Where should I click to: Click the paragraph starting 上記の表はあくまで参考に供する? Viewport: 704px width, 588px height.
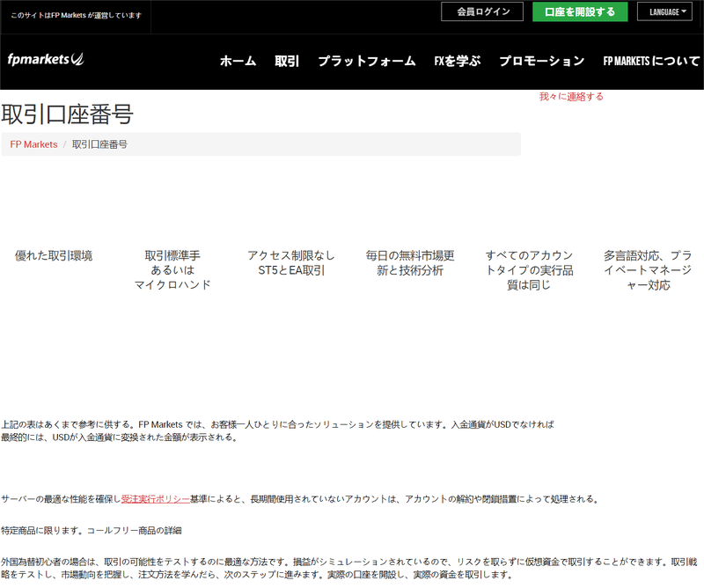tap(277, 430)
